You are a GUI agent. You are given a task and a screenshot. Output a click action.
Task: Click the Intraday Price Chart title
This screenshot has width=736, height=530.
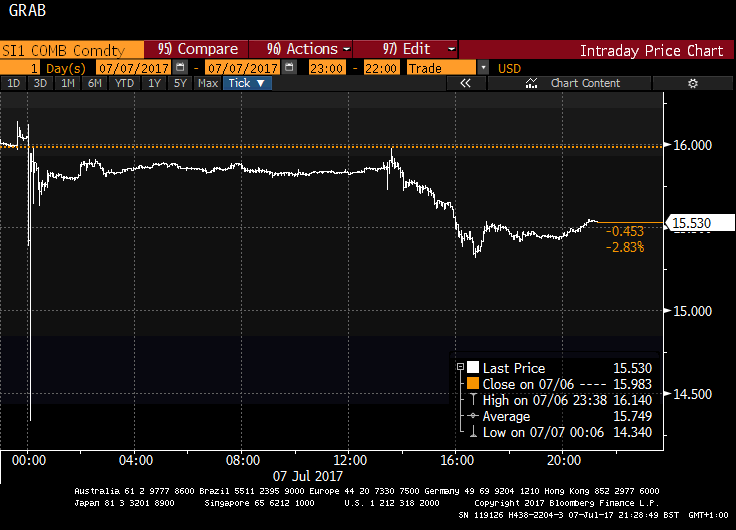(x=652, y=50)
